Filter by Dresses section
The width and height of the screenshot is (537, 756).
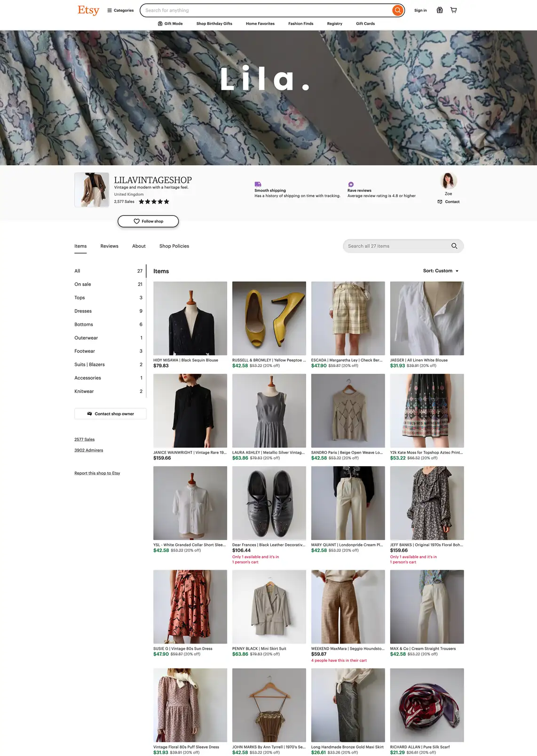[x=109, y=311]
